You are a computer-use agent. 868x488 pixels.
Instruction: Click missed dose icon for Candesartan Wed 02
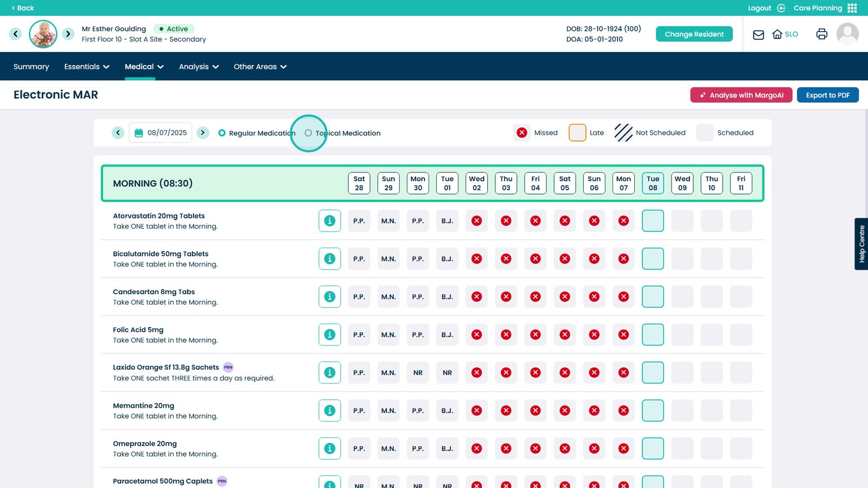476,297
